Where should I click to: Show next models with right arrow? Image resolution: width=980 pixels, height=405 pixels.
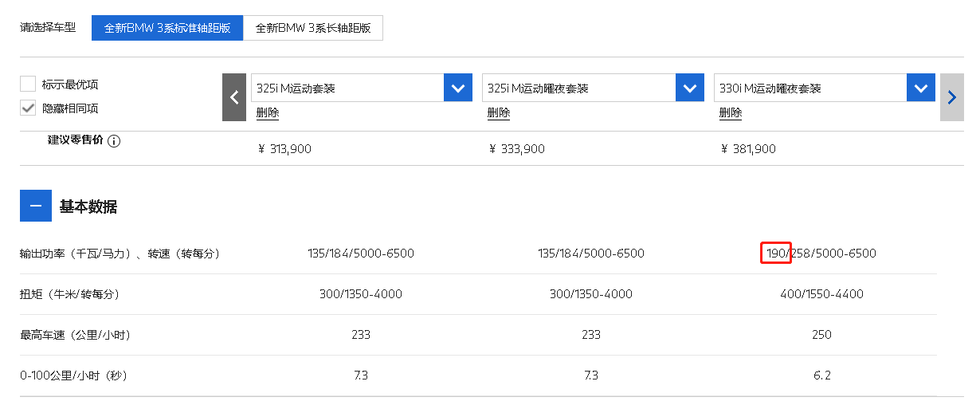coord(952,97)
